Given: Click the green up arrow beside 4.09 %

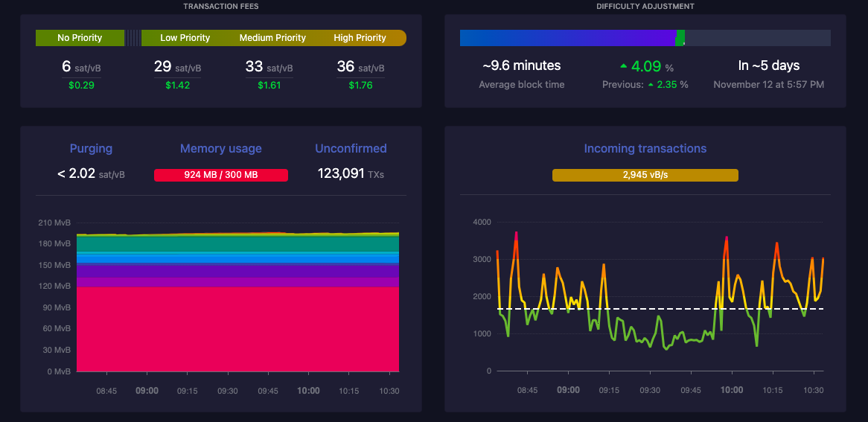Looking at the screenshot, I should (623, 66).
